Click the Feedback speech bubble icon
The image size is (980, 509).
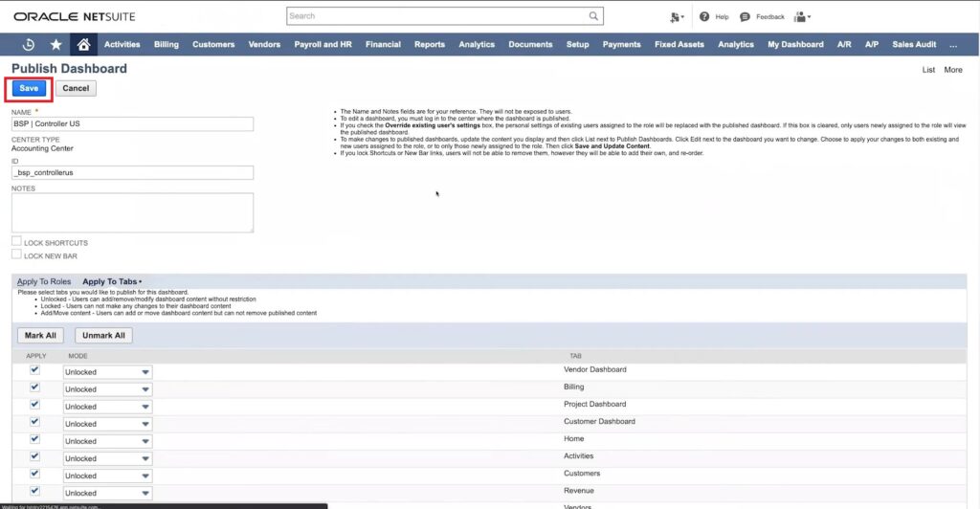point(745,17)
